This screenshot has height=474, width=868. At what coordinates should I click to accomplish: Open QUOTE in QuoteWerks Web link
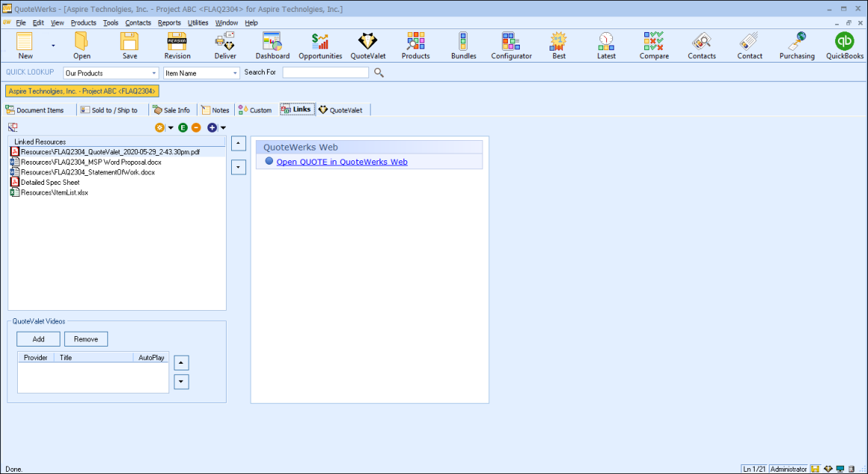pos(342,162)
